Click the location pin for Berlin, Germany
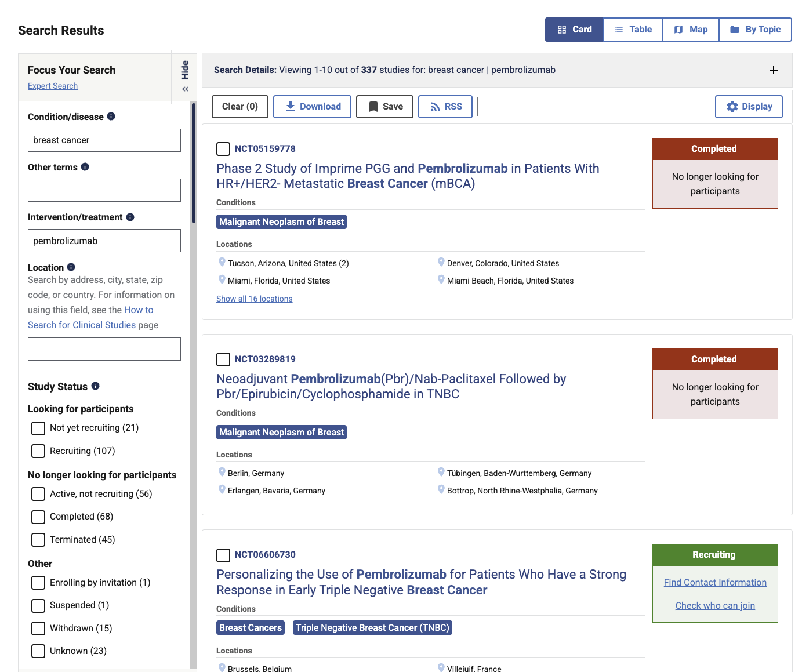This screenshot has width=802, height=672. click(222, 473)
